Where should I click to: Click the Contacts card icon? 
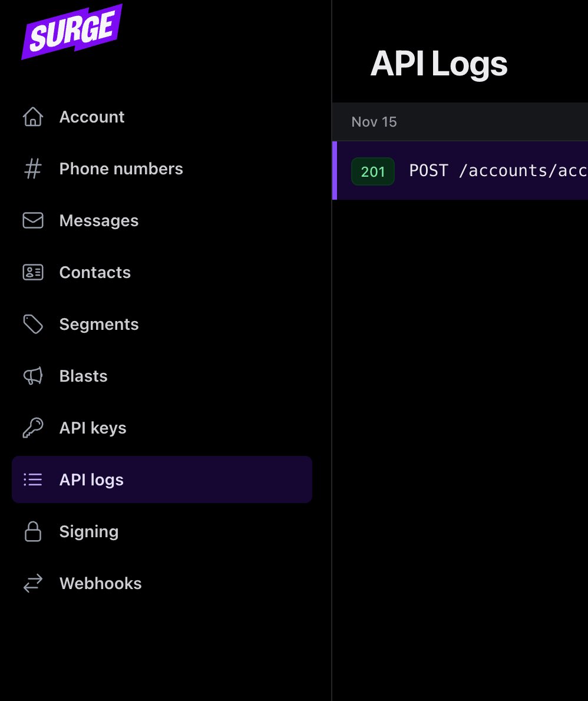tap(33, 272)
